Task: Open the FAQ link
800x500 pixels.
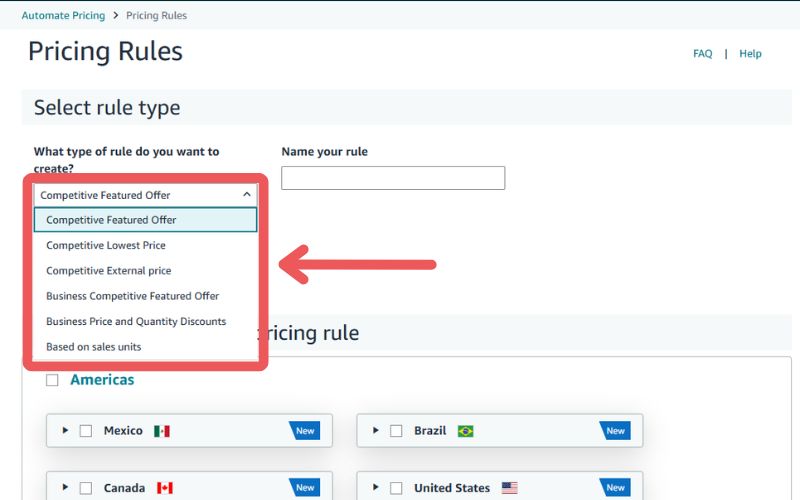Action: click(702, 54)
